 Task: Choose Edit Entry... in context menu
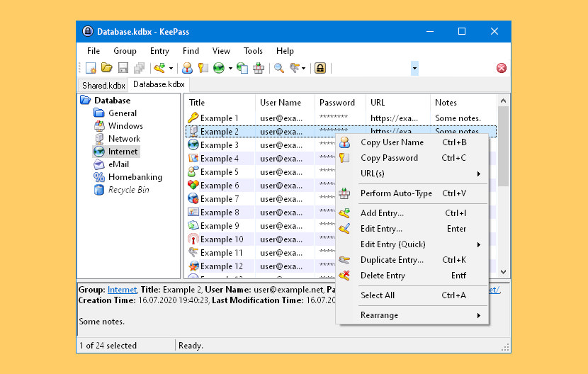point(412,229)
